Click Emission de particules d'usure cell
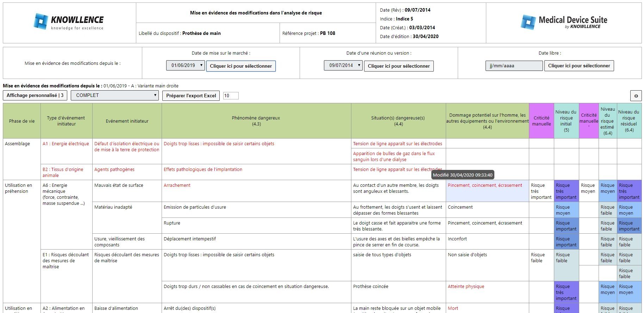The width and height of the screenshot is (644, 313). (x=256, y=210)
